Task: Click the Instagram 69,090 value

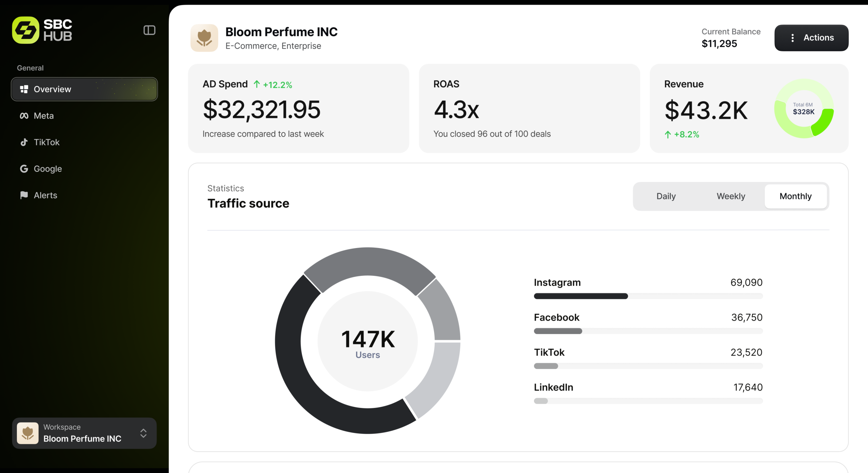Action: click(x=746, y=282)
